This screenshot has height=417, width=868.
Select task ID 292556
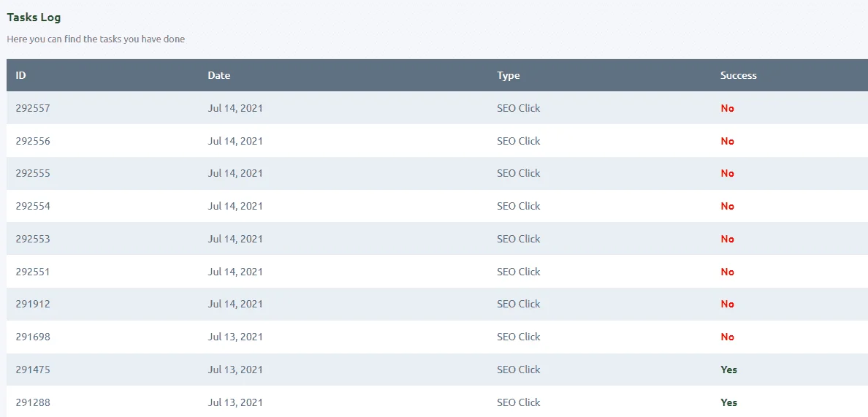tap(33, 141)
